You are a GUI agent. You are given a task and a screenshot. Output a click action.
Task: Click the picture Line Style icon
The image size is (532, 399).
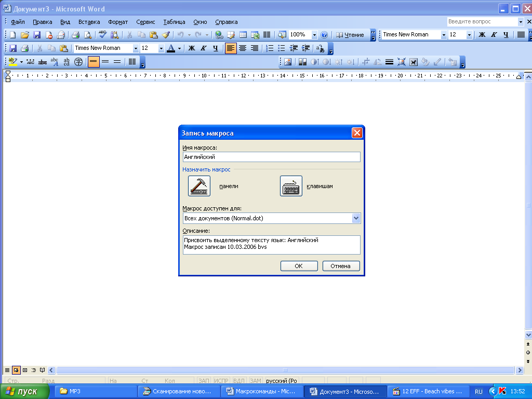click(390, 62)
